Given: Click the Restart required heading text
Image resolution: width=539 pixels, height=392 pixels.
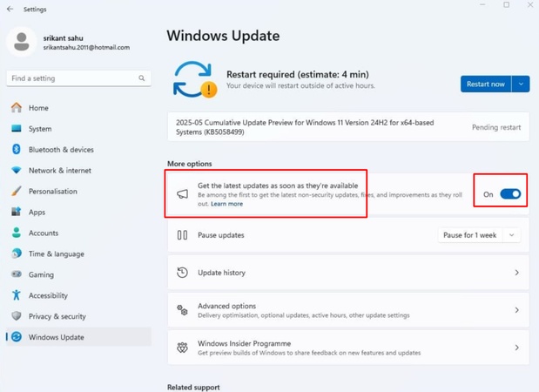Looking at the screenshot, I should tap(298, 74).
